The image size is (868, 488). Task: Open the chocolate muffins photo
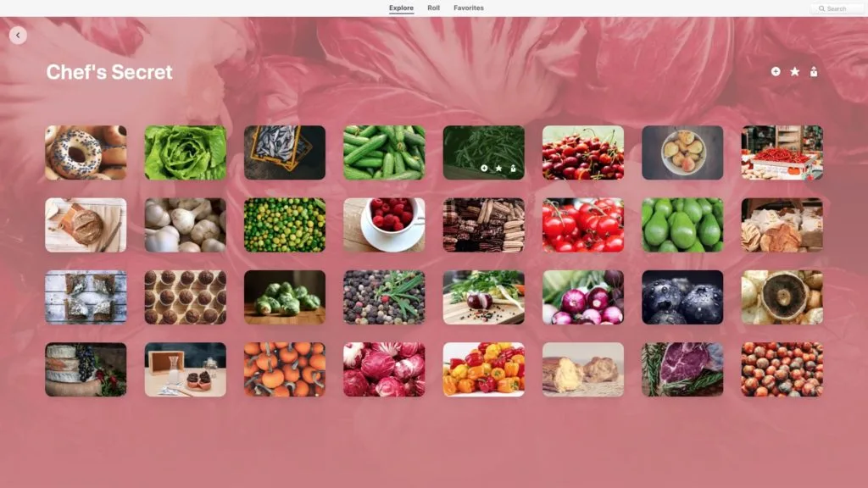[x=186, y=297]
